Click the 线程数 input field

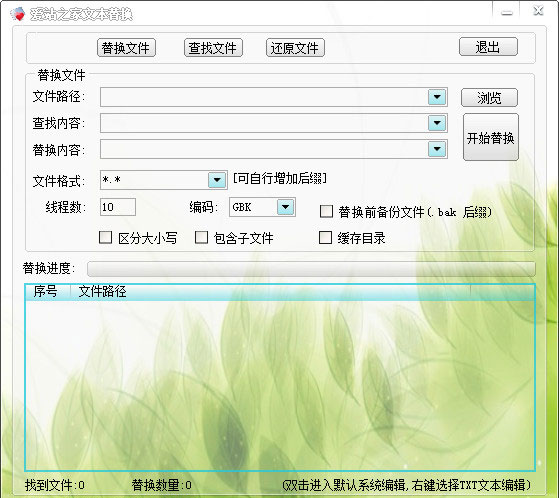coord(118,207)
